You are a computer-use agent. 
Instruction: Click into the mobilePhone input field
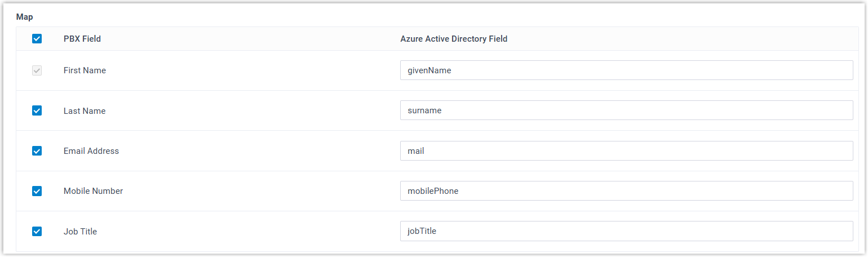point(626,190)
